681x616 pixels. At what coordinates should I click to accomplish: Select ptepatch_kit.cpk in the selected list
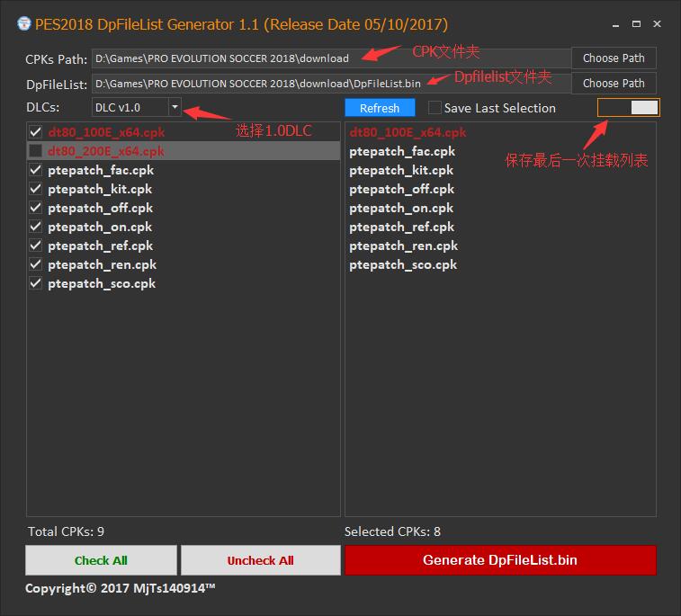[401, 170]
